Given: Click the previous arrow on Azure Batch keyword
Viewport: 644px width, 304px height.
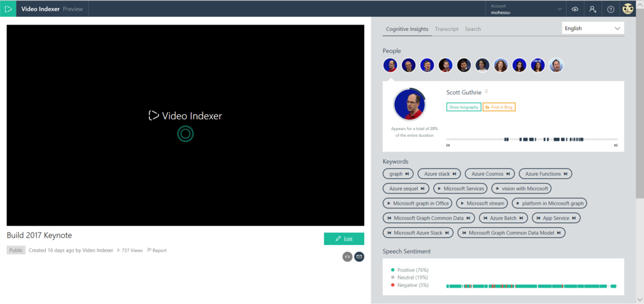Looking at the screenshot, I should pyautogui.click(x=486, y=218).
